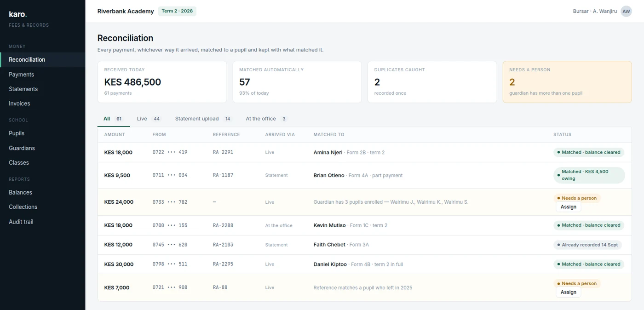Viewport: 644px width, 310px height.
Task: Navigate to Guardians
Action: [x=43, y=148]
